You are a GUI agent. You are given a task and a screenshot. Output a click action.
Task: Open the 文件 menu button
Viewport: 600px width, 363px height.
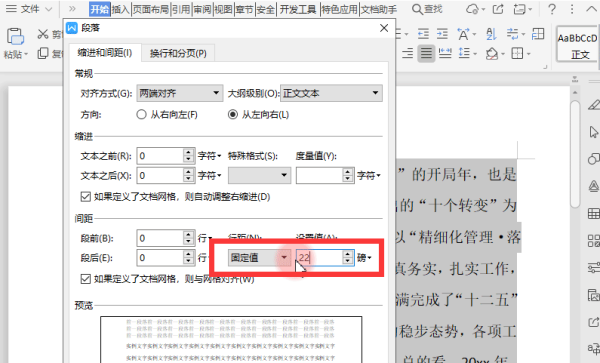click(29, 9)
